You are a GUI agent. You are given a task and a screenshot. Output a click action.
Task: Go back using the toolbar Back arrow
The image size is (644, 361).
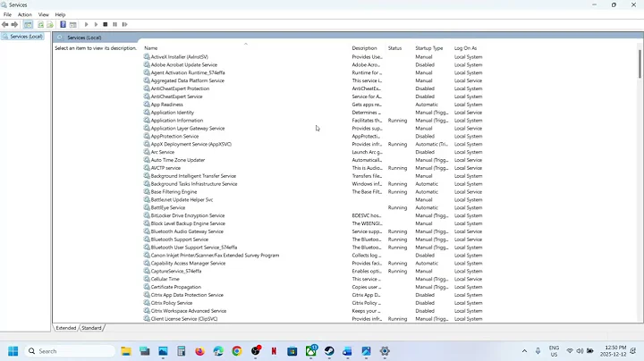pyautogui.click(x=5, y=25)
